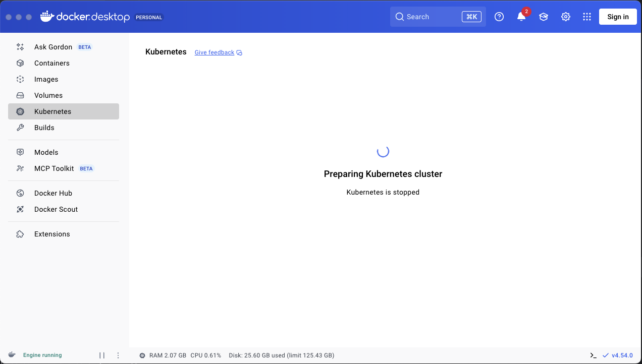Select Kubernetes in the sidebar
This screenshot has width=642, height=364.
coord(64,111)
